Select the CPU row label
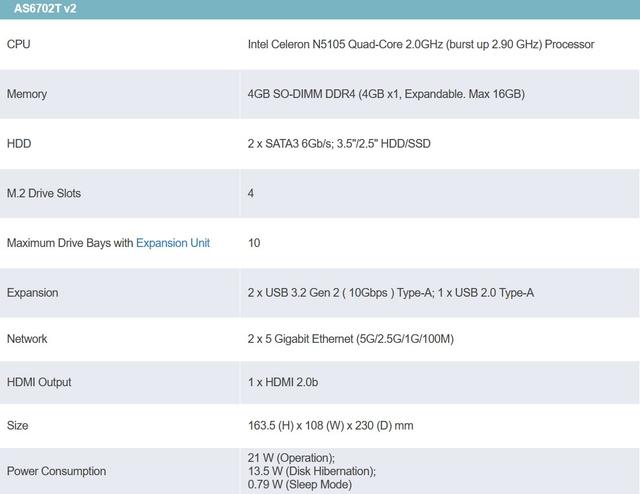640x494 pixels. click(x=18, y=44)
